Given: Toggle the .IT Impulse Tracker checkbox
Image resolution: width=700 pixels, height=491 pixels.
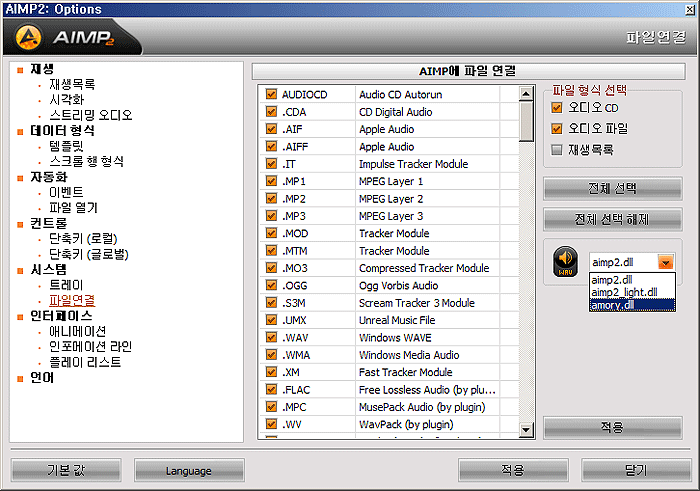Looking at the screenshot, I should click(271, 164).
